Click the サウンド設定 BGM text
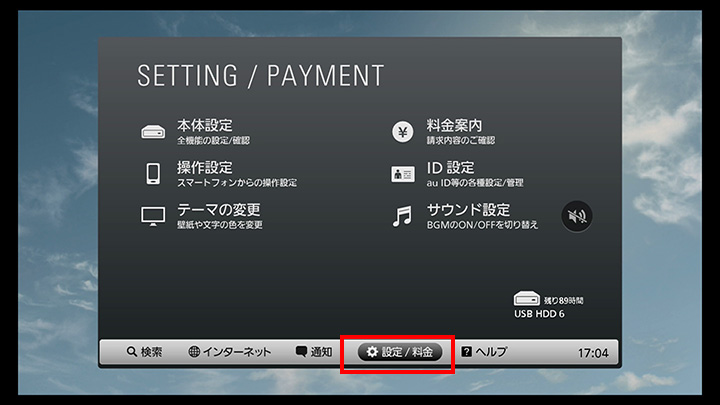720x405 pixels. click(x=482, y=216)
